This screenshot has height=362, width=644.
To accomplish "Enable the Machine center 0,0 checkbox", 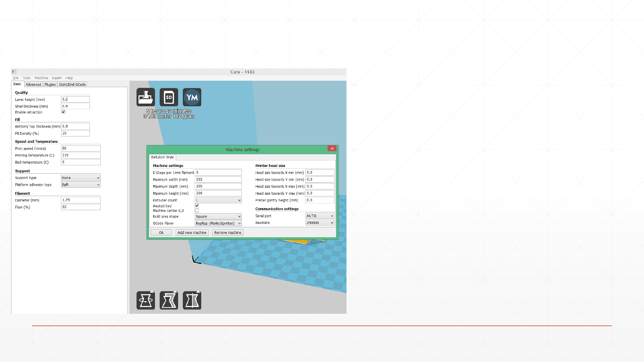I will pyautogui.click(x=197, y=210).
